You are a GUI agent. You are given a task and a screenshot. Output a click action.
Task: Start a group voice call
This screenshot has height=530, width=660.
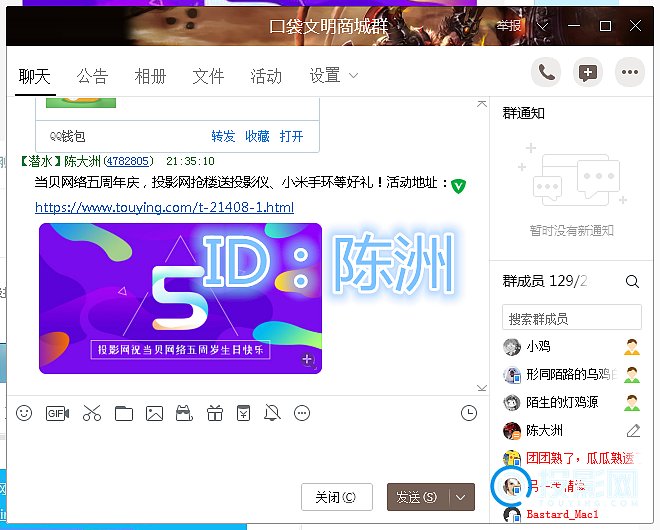pyautogui.click(x=546, y=72)
